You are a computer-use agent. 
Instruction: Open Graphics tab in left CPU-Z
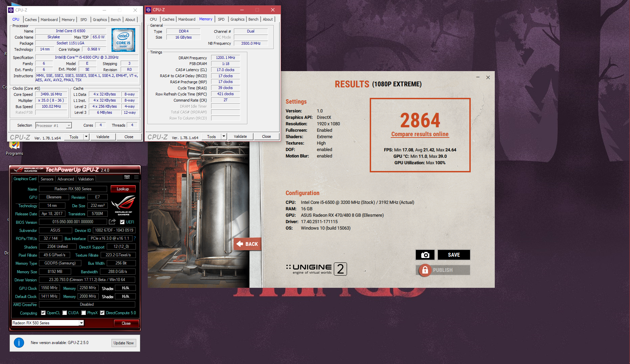click(100, 20)
